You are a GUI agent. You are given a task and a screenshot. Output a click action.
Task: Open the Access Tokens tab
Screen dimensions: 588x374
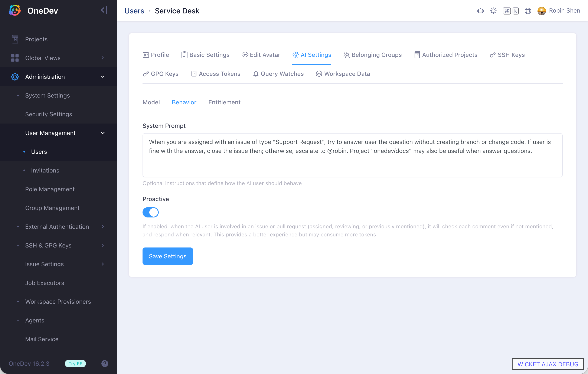pos(216,74)
